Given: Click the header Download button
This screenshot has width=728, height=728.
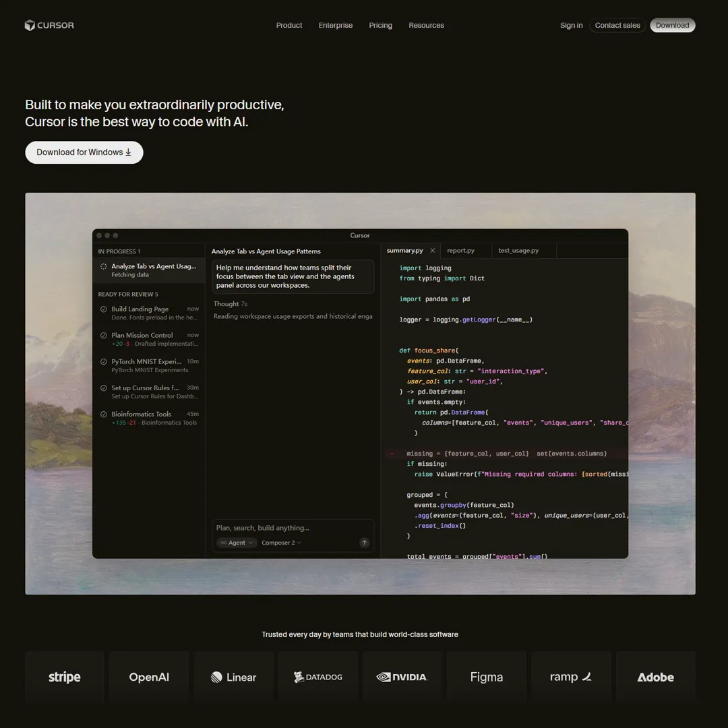Looking at the screenshot, I should [672, 25].
